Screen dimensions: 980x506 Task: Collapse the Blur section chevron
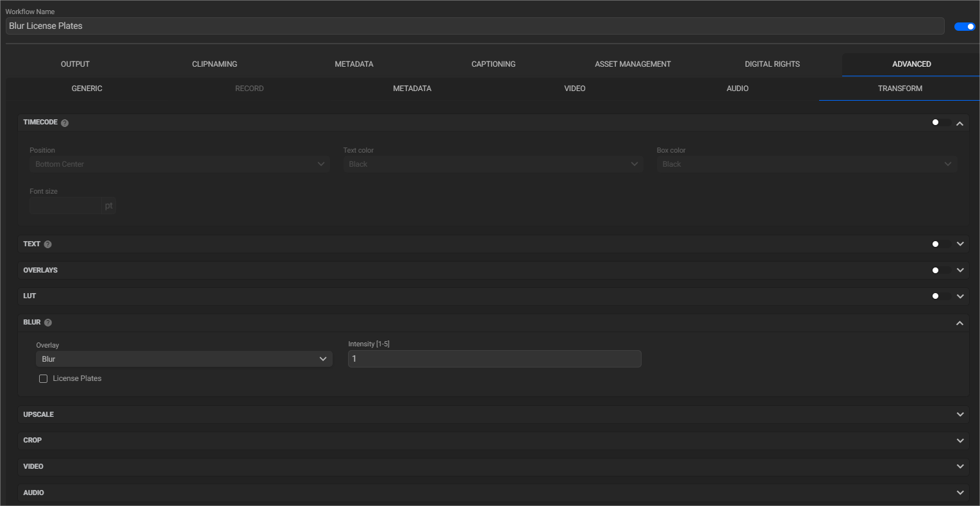pyautogui.click(x=959, y=323)
